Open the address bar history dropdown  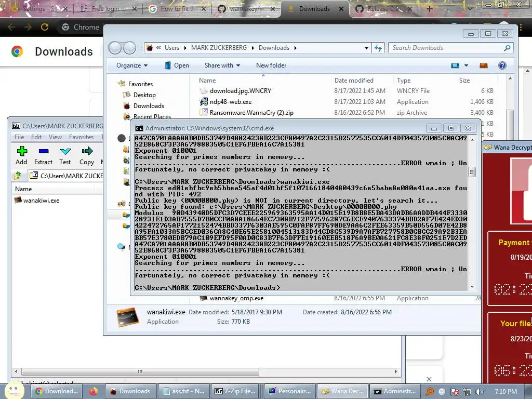[366, 48]
